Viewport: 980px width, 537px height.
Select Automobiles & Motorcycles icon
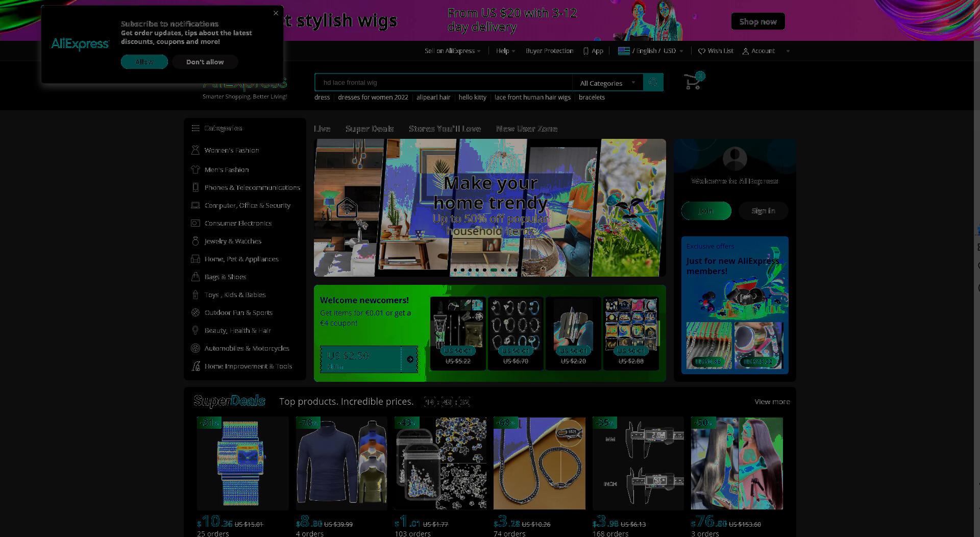pyautogui.click(x=195, y=348)
